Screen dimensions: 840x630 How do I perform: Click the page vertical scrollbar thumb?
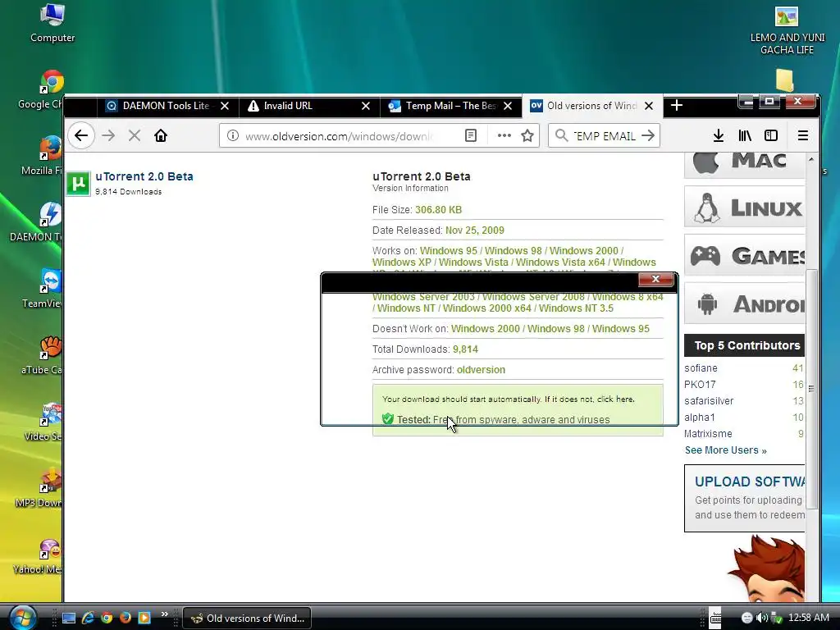coord(811,388)
